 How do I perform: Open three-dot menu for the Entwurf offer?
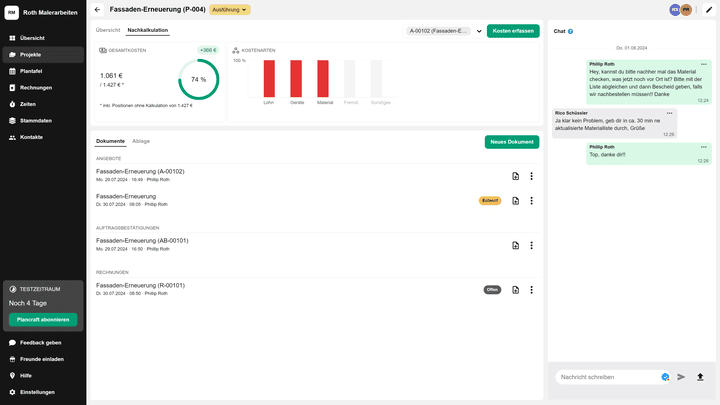click(531, 201)
